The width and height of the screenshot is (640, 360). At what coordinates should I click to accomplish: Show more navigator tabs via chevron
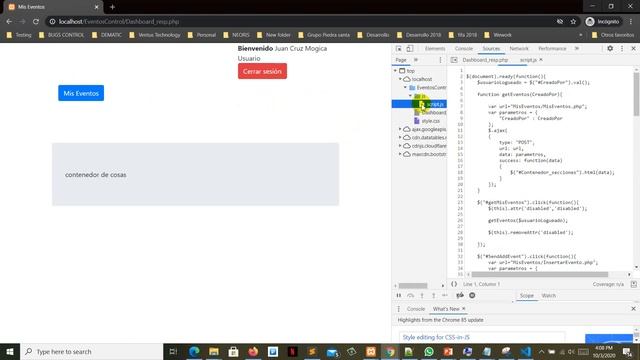[416, 60]
